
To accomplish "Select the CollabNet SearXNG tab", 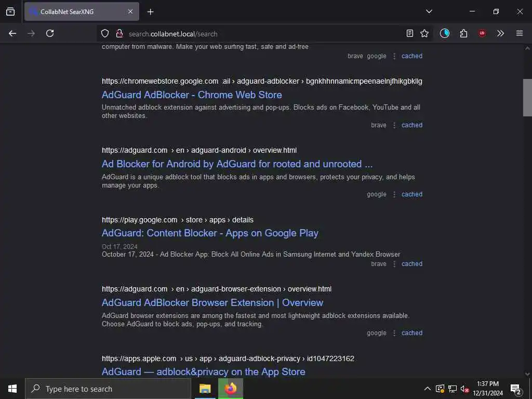I will [82, 11].
